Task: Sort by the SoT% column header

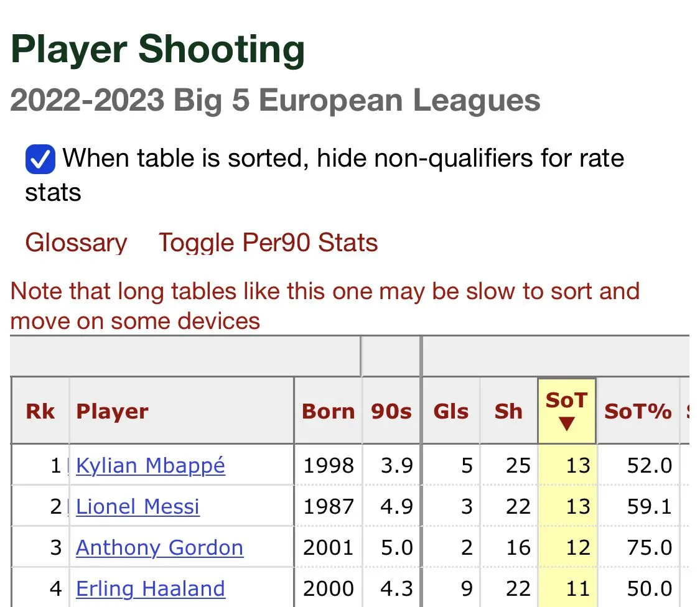Action: coord(638,411)
